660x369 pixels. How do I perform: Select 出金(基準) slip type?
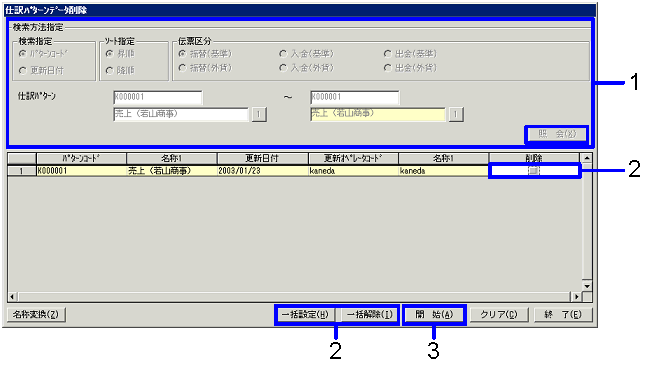point(387,54)
